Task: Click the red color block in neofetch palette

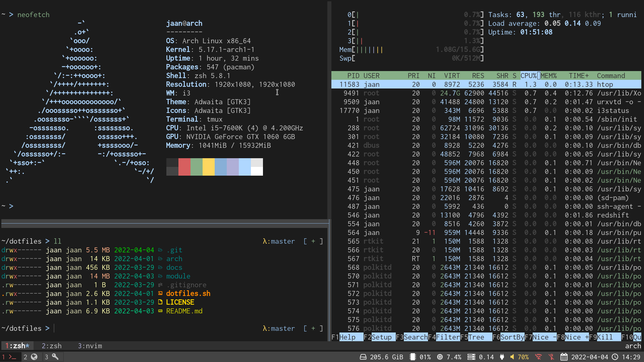Action: (x=184, y=167)
